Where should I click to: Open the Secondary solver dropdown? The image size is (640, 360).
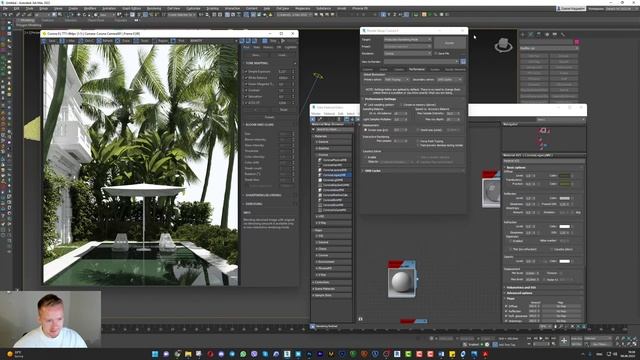[449, 80]
